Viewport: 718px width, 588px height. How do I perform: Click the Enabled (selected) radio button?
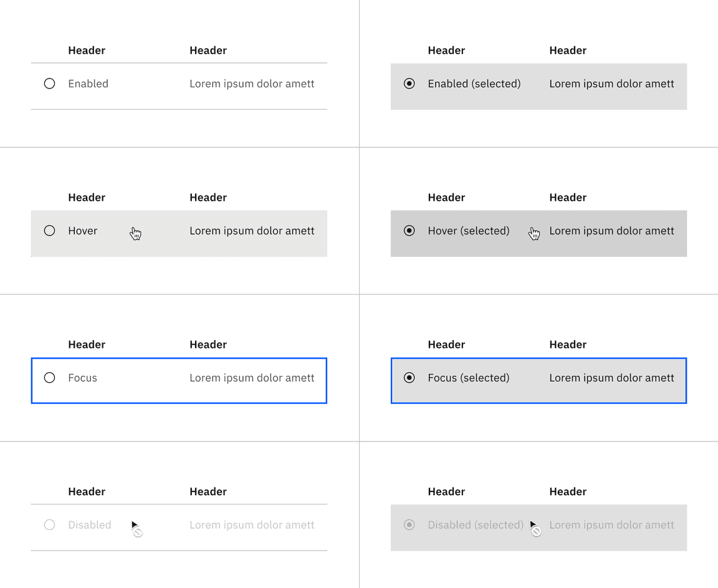[409, 84]
